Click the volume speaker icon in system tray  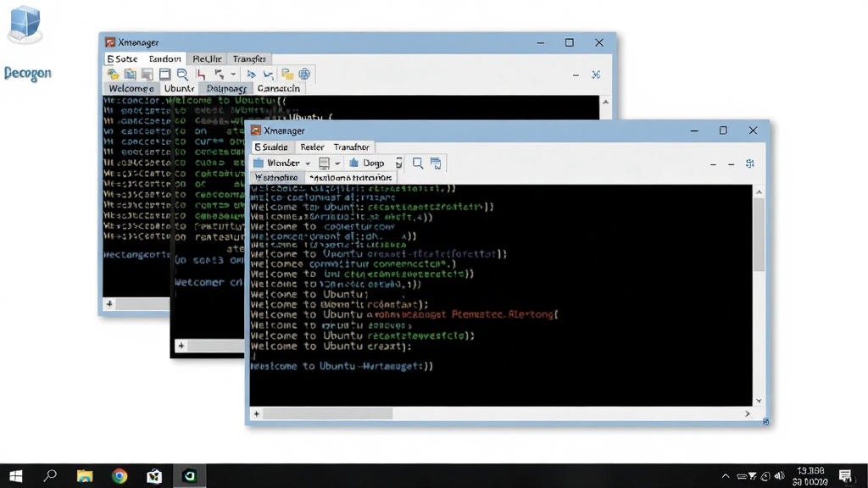780,476
